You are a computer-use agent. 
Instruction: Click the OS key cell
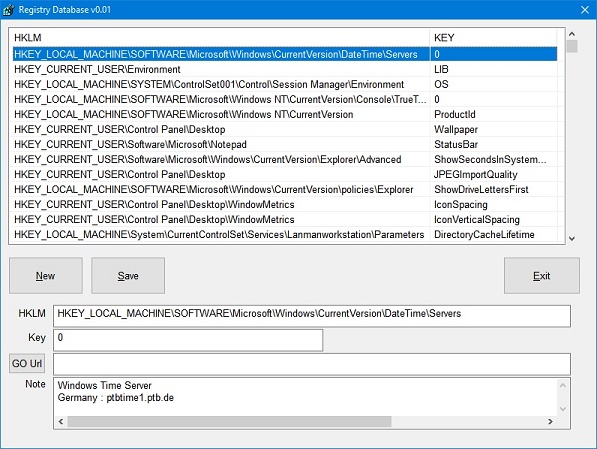[x=493, y=84]
